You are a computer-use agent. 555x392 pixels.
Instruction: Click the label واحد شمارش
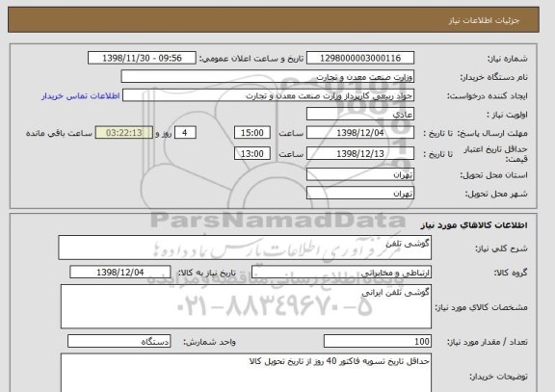point(209,342)
